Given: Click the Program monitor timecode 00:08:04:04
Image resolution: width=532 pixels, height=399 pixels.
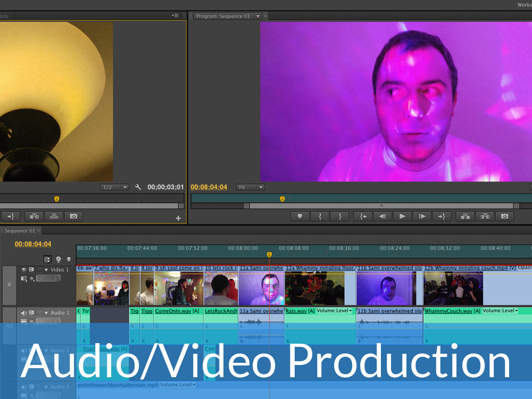Looking at the screenshot, I should (209, 187).
